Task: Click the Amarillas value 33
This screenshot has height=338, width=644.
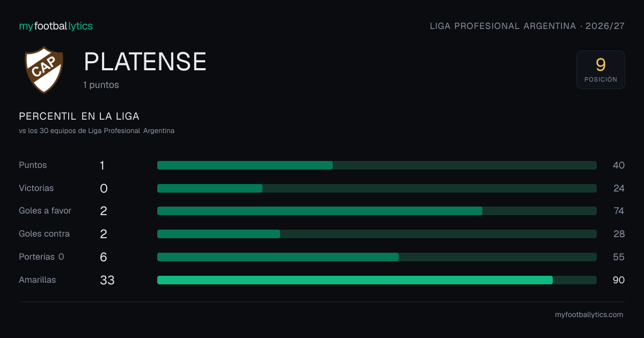Action: tap(107, 280)
